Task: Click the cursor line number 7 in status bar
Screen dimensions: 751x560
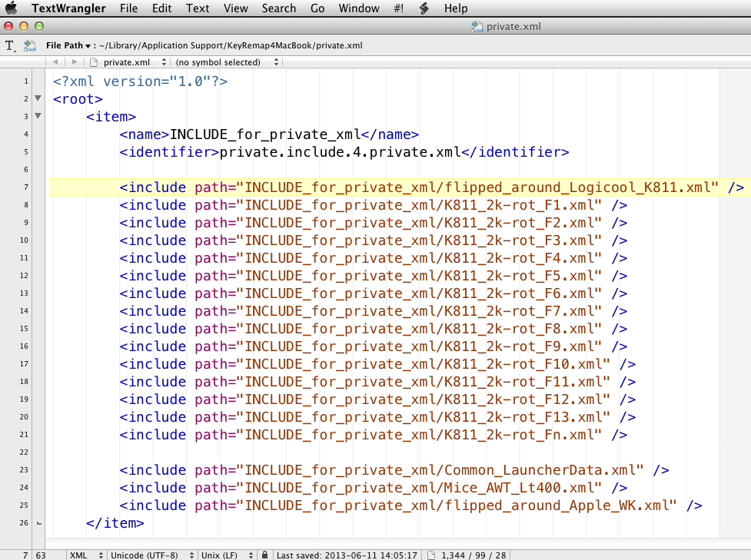Action: 25,555
